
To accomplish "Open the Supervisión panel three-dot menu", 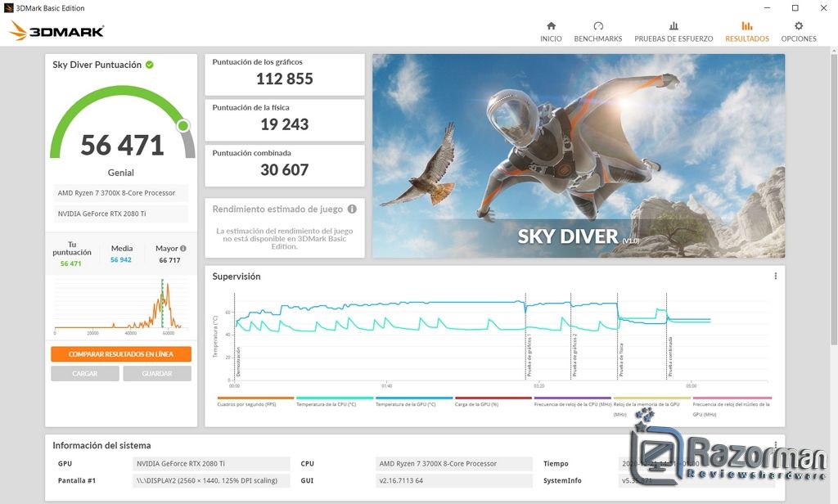I will pos(776,277).
